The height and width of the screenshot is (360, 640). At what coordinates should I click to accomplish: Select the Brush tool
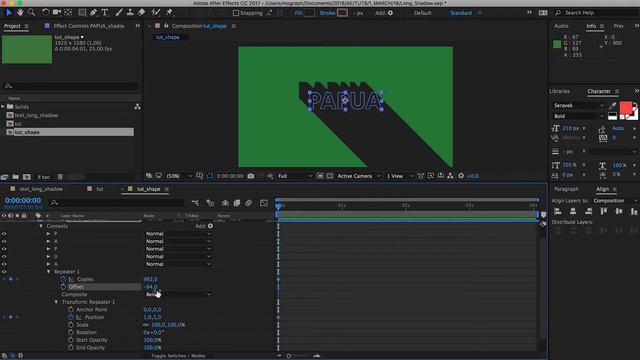coord(119,13)
